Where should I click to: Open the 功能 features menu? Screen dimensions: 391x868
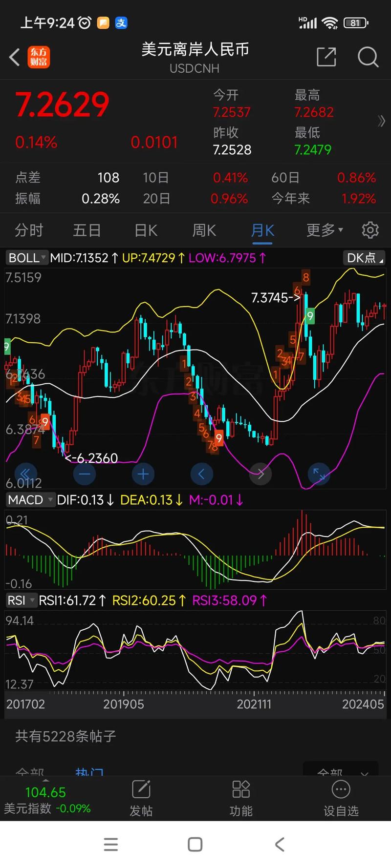point(241,798)
